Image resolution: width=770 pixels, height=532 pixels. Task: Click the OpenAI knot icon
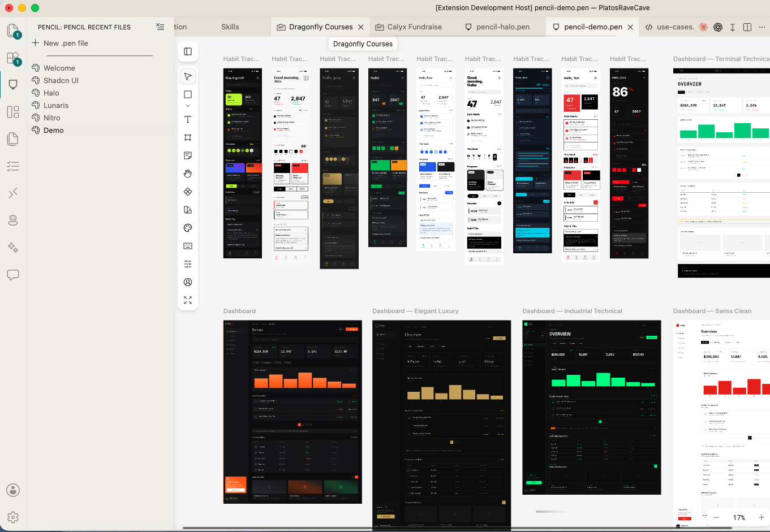tap(718, 27)
